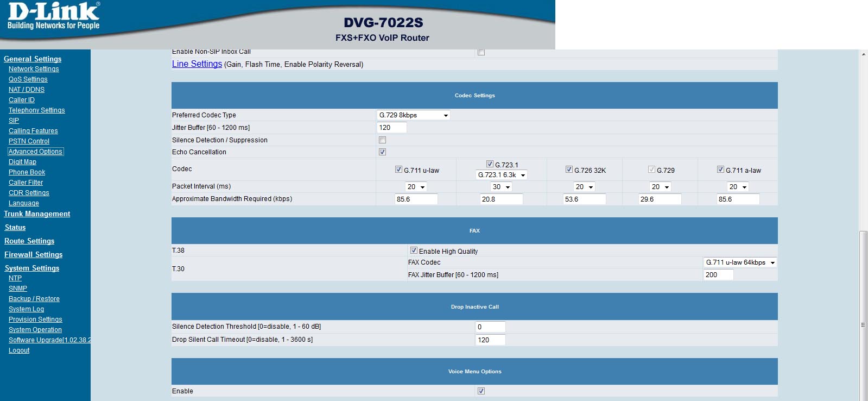
Task: Click G.723.1 bandwidth field showing 20.8
Action: pos(501,199)
